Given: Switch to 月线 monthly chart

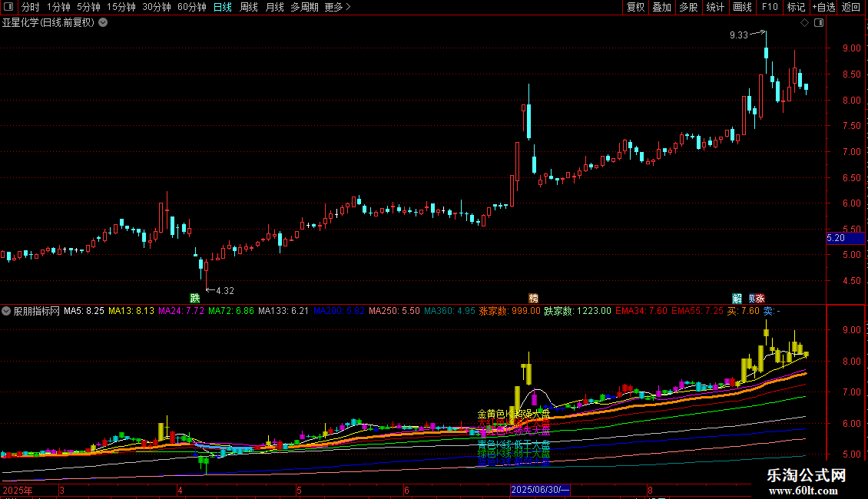Looking at the screenshot, I should coord(274,7).
